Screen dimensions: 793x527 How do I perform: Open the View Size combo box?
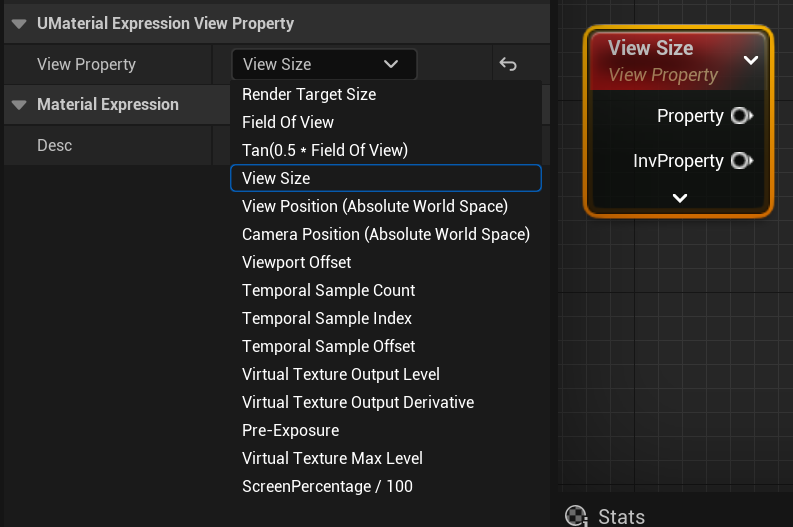[x=324, y=64]
